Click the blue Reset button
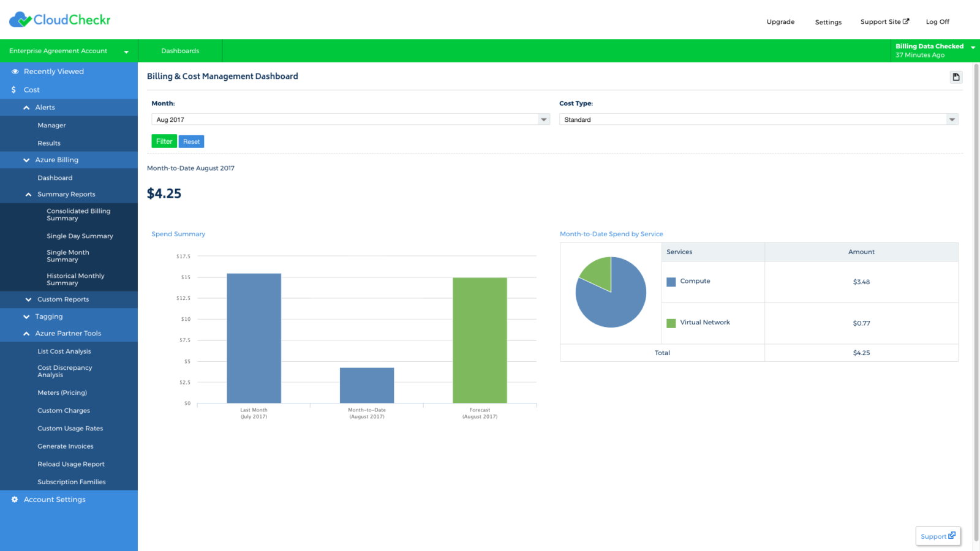Image resolution: width=980 pixels, height=551 pixels. pyautogui.click(x=191, y=141)
